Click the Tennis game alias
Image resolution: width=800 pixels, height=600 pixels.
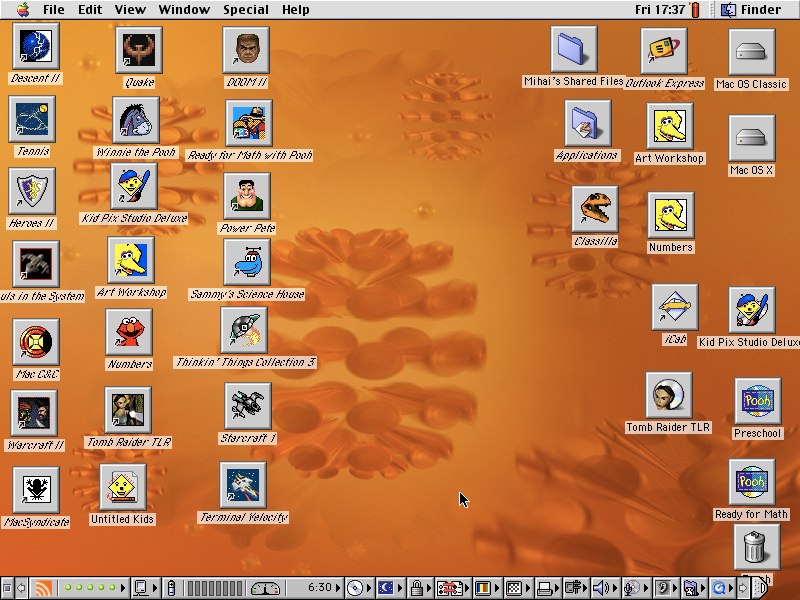coord(32,119)
